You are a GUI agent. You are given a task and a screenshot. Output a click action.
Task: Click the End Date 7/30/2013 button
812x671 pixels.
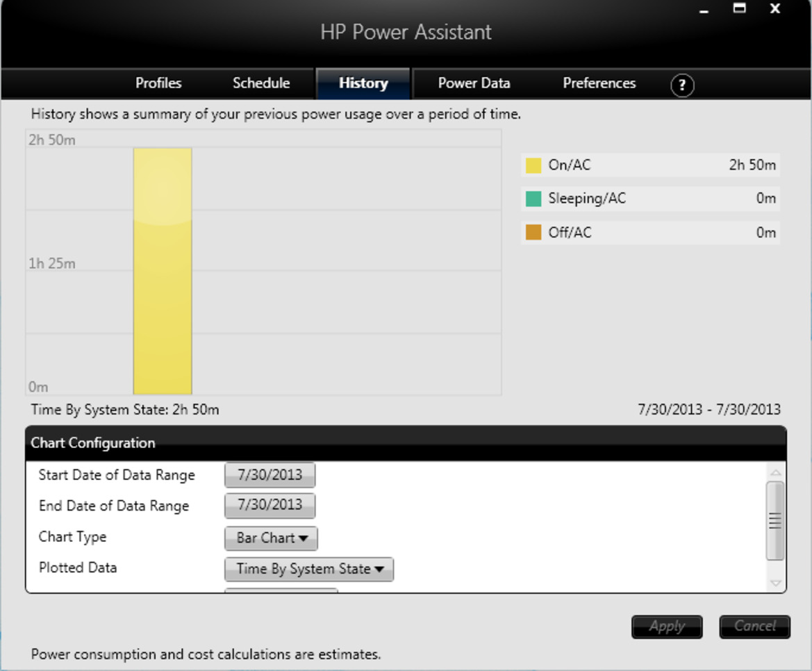tap(270, 505)
